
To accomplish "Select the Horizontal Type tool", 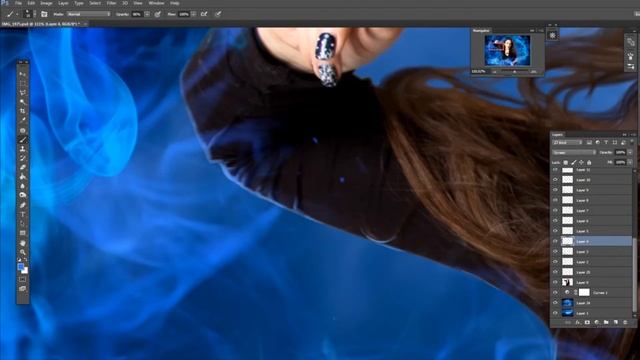I will click(22, 214).
